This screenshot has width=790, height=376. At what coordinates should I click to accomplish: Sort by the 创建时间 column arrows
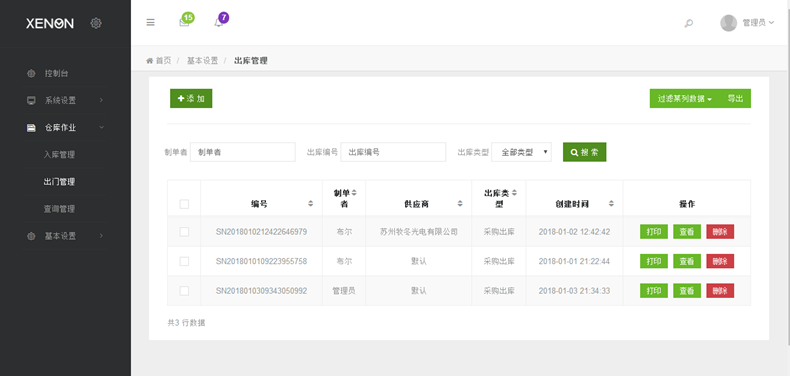(611, 204)
